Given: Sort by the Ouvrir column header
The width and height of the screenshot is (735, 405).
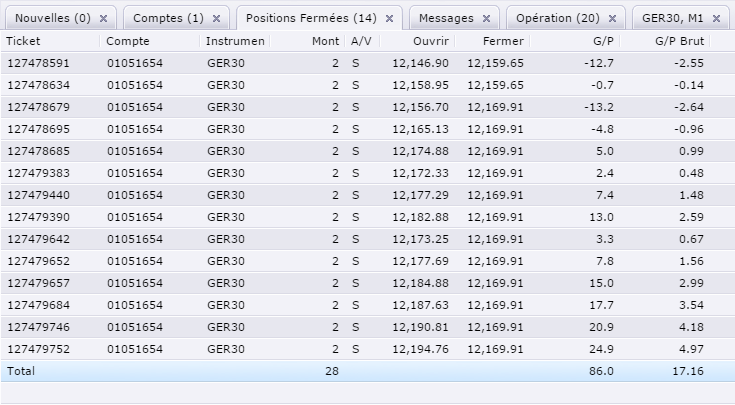Looking at the screenshot, I should [431, 41].
